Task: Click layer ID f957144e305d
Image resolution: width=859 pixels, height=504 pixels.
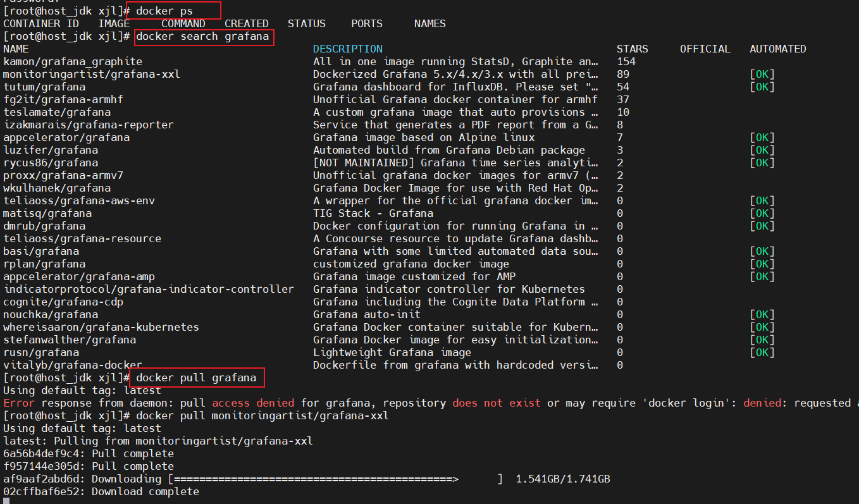Action: 41,466
